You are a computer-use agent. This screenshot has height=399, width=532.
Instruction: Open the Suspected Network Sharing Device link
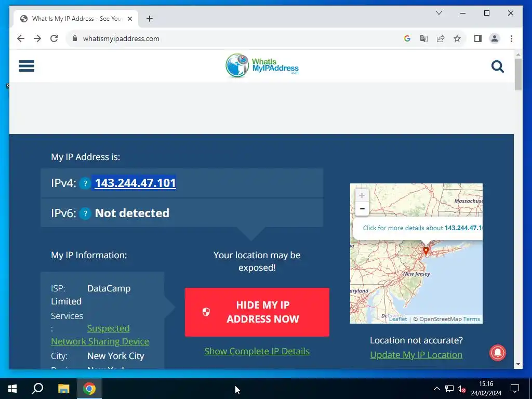pos(100,335)
